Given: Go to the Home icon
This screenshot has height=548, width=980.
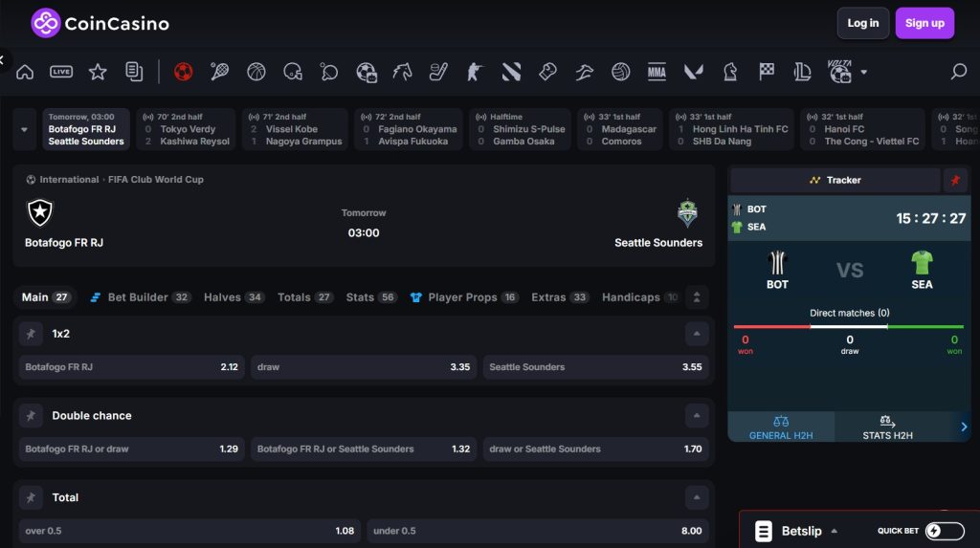Looking at the screenshot, I should tap(25, 72).
